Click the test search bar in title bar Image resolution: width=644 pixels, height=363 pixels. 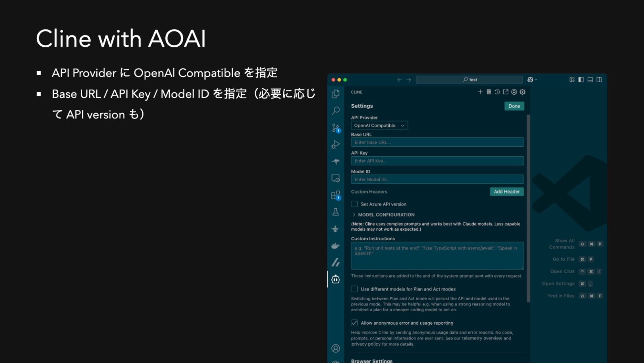point(469,80)
